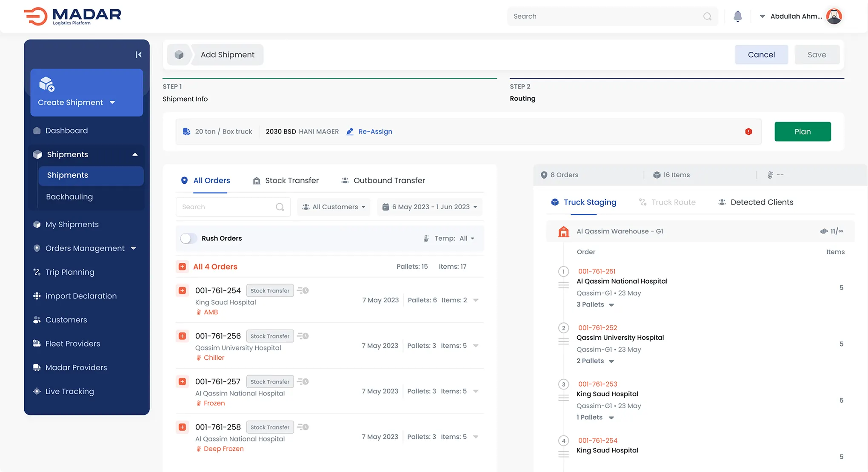Open the Detected Clients tab
This screenshot has height=472, width=868.
coord(756,202)
